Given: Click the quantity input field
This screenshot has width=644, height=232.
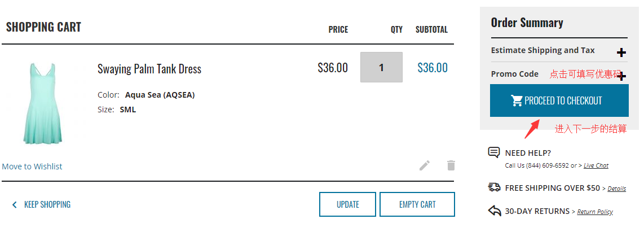Looking at the screenshot, I should click(381, 67).
